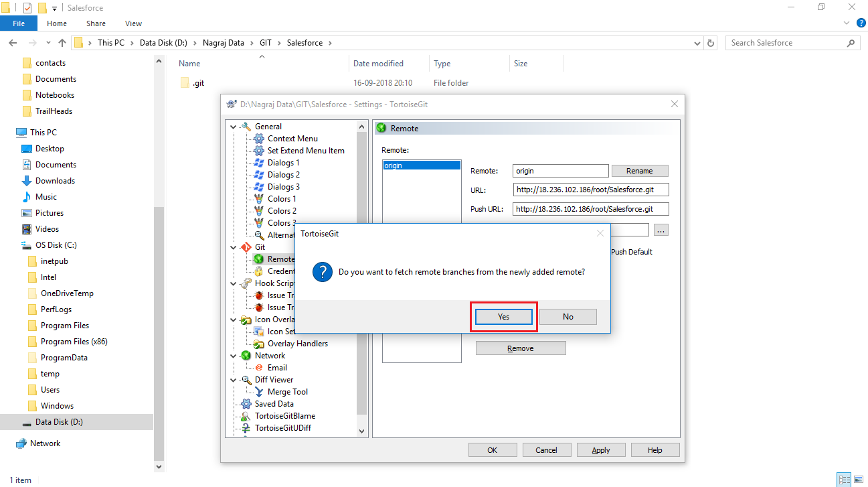
Task: Switch to Large icons view in status bar
Action: click(x=859, y=480)
